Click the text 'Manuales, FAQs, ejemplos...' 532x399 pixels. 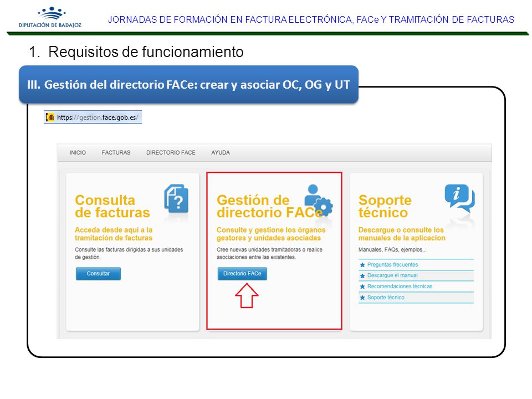392,250
